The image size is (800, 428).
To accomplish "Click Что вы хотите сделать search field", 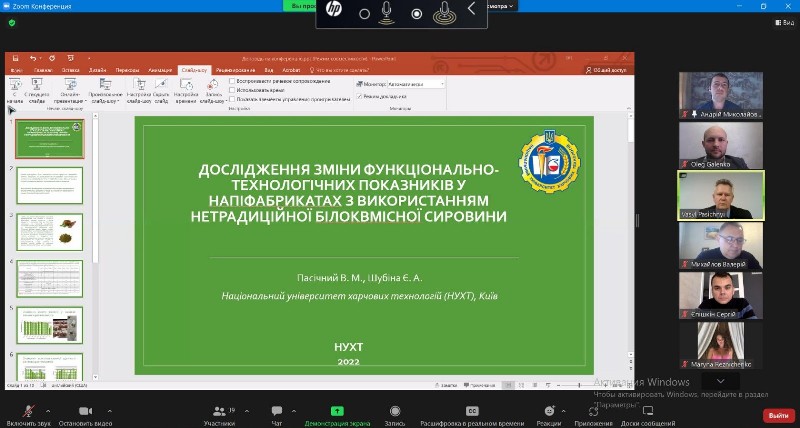I will point(339,70).
